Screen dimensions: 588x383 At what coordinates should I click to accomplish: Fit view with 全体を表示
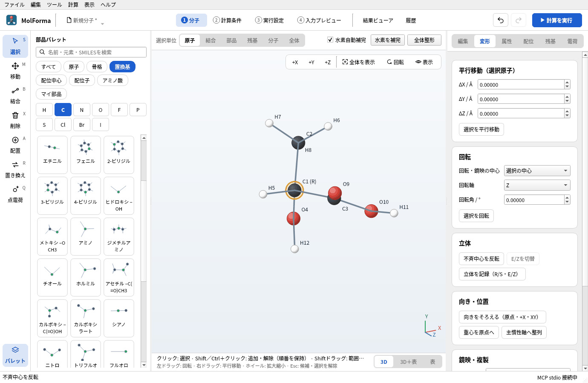pyautogui.click(x=359, y=62)
